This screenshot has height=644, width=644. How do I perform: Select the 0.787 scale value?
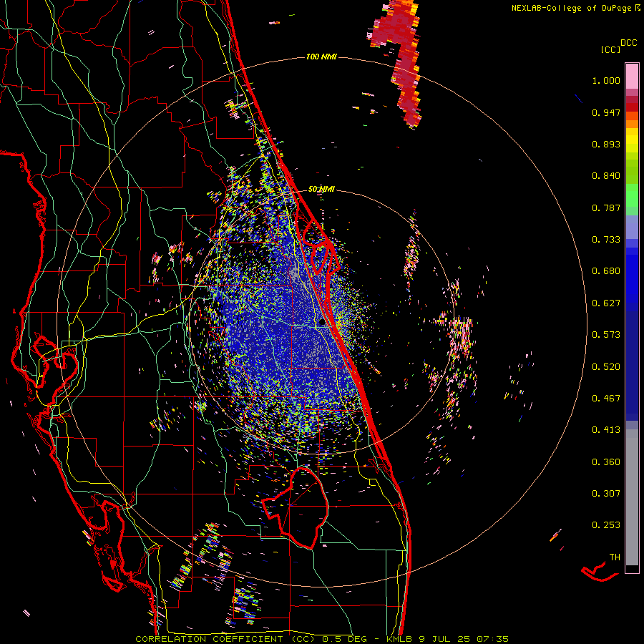pos(606,208)
